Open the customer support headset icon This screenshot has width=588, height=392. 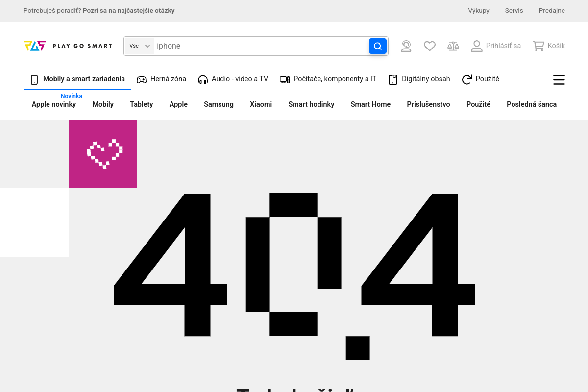[x=406, y=46]
